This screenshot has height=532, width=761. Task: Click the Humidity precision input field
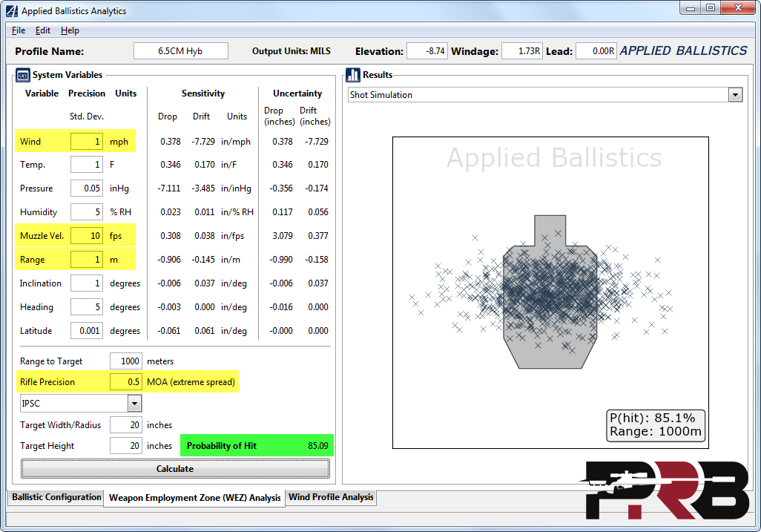[86, 212]
